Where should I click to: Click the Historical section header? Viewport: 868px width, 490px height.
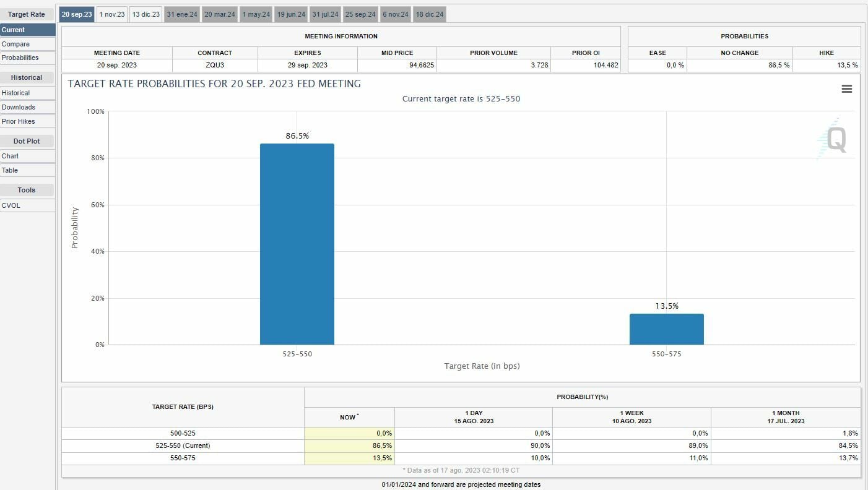pyautogui.click(x=27, y=77)
